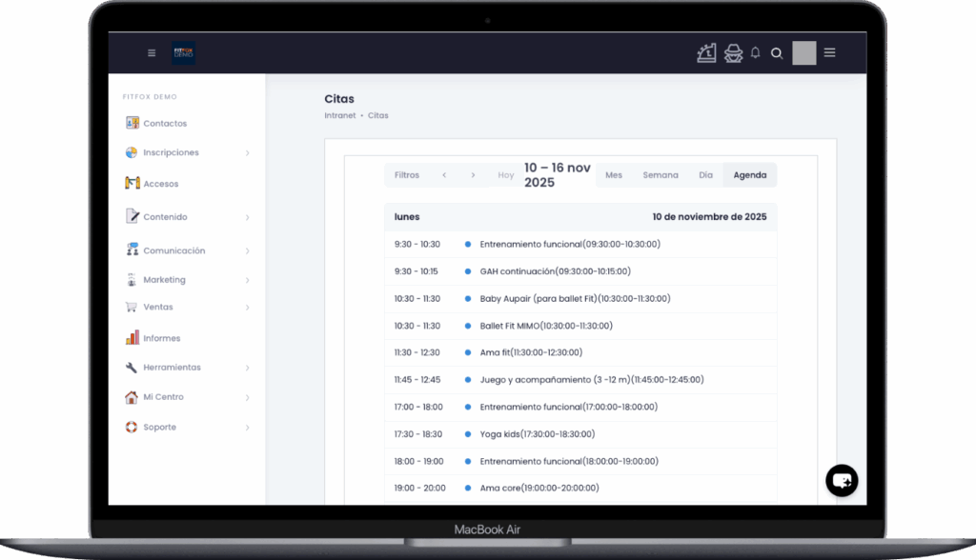Click the incognito spy icon in header
Image resolution: width=976 pixels, height=560 pixels.
coord(732,53)
